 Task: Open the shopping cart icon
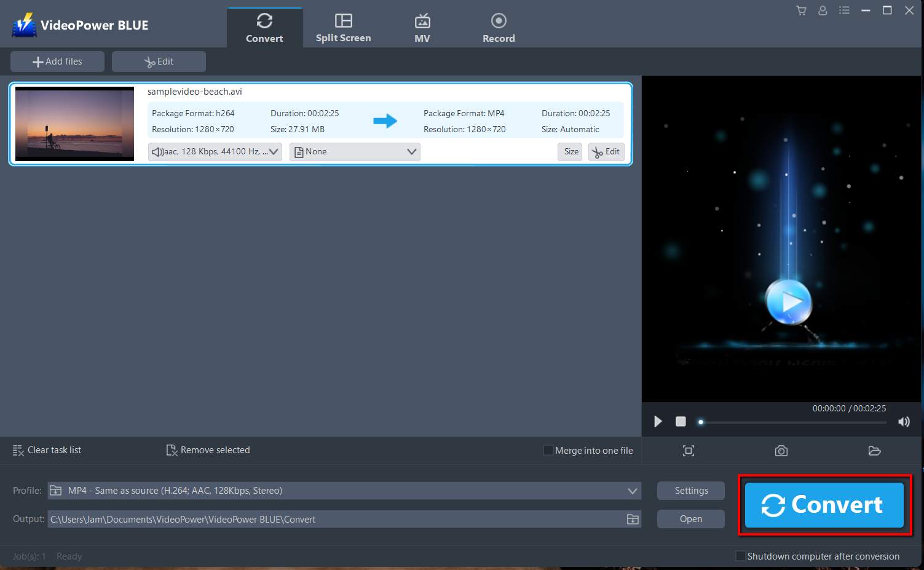[x=800, y=10]
